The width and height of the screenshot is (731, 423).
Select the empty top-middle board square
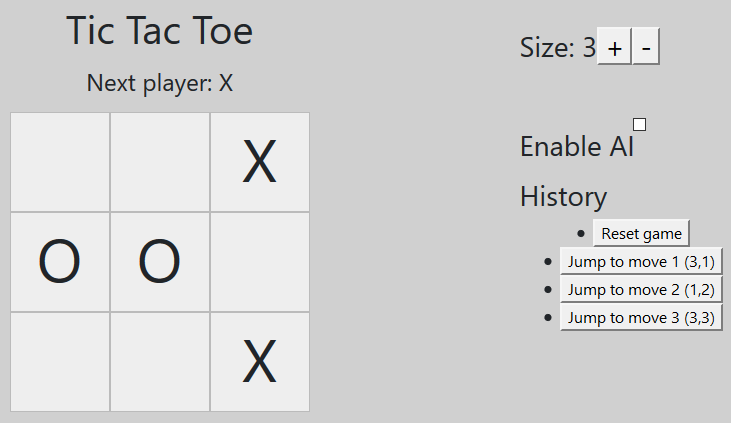pyautogui.click(x=160, y=162)
